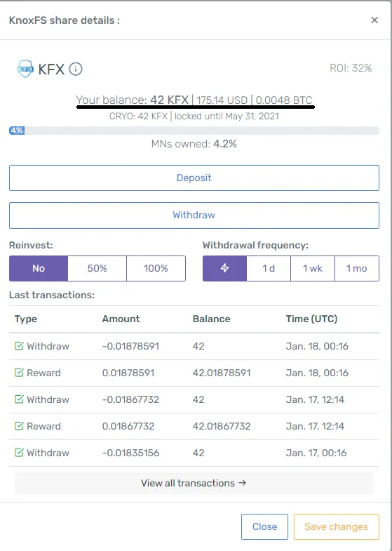Click the check icon on Reward 0.01878591
392x551 pixels.
(19, 373)
